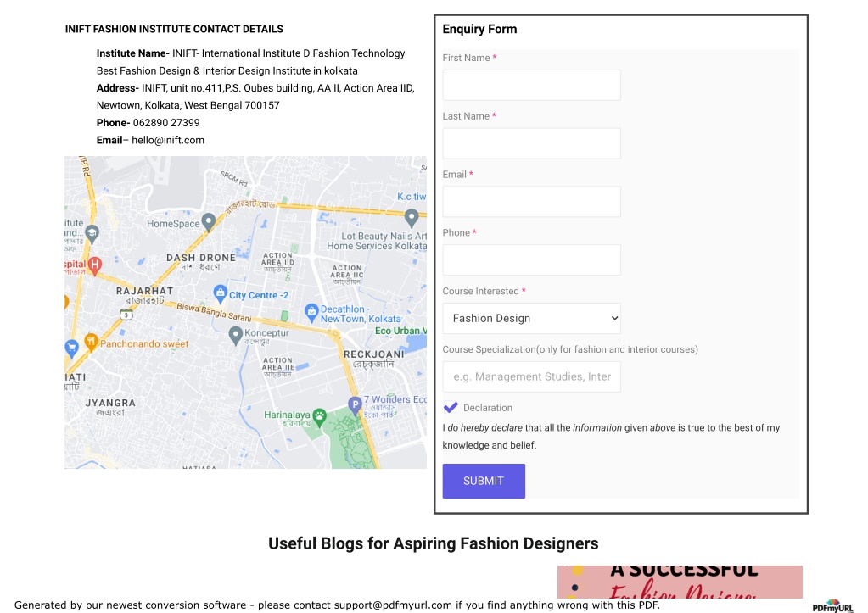The height and width of the screenshot is (613, 868).
Task: Click the Biswa Bangla Sarani road label
Action: click(x=214, y=312)
